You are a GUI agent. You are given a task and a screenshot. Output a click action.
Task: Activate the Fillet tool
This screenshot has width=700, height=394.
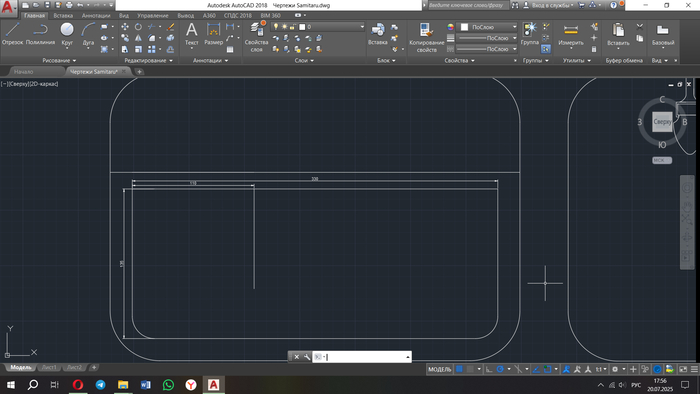pos(152,38)
